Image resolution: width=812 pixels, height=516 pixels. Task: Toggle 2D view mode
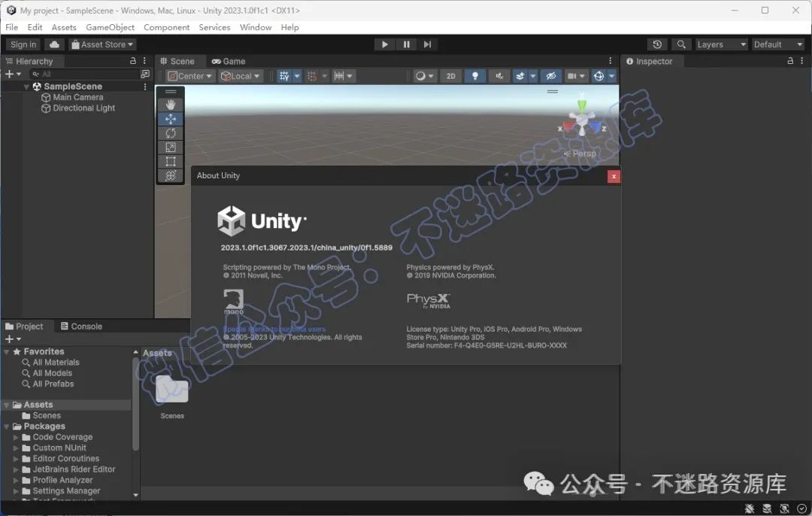(450, 76)
